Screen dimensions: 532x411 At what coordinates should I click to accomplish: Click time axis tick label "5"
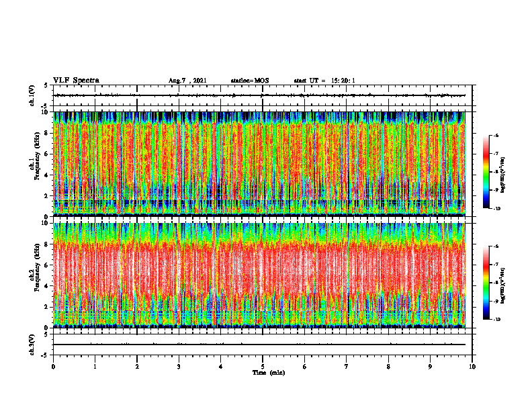tap(263, 367)
